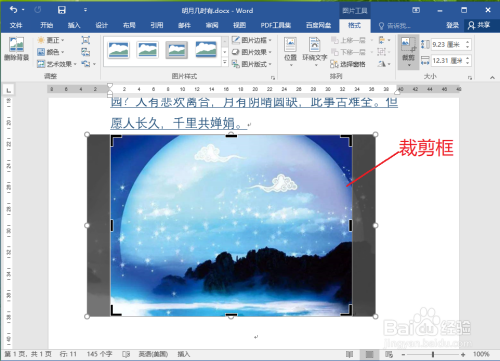Open the File (文件) tab
The image size is (500, 361).
pyautogui.click(x=16, y=25)
